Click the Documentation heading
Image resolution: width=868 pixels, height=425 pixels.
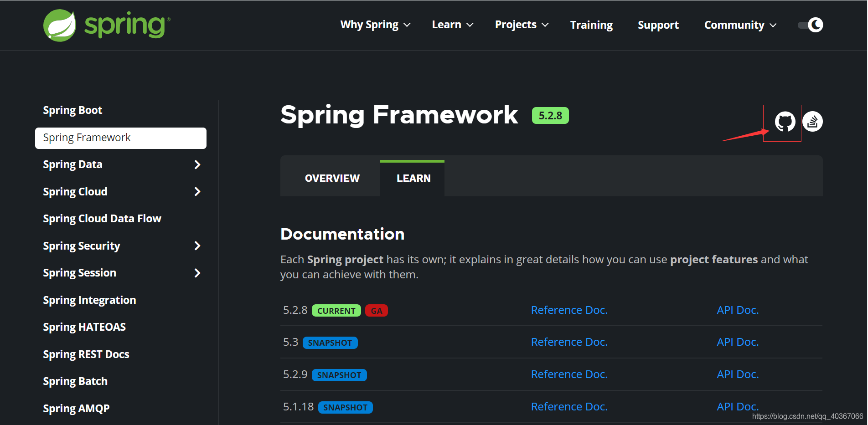click(342, 234)
